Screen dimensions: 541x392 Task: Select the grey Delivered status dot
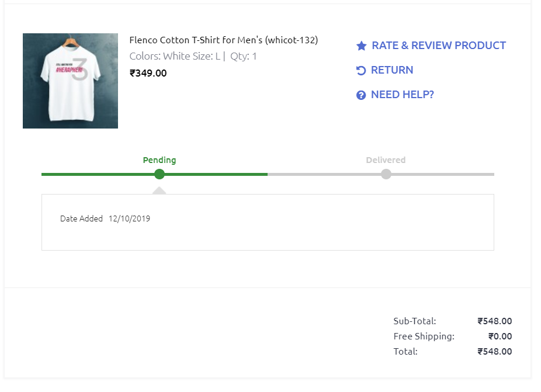click(x=386, y=174)
